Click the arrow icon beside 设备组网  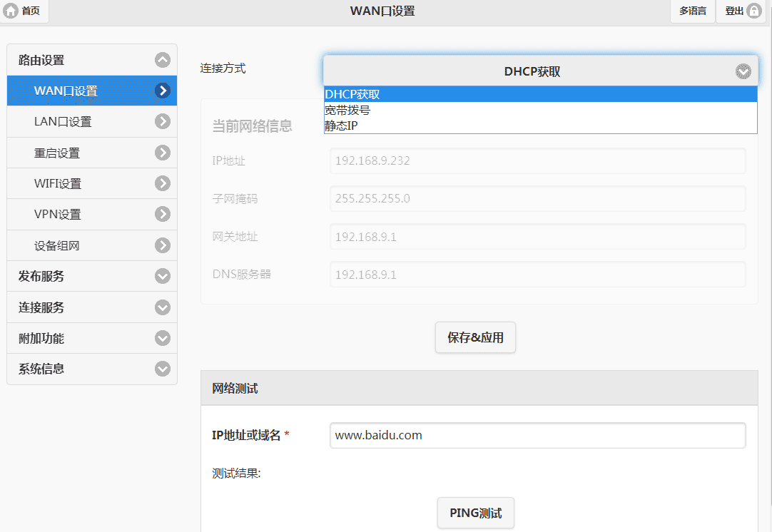[x=163, y=245]
